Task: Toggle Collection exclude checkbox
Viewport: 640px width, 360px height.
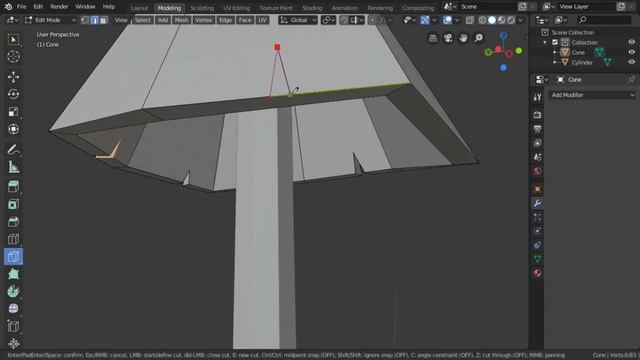Action: [555, 42]
